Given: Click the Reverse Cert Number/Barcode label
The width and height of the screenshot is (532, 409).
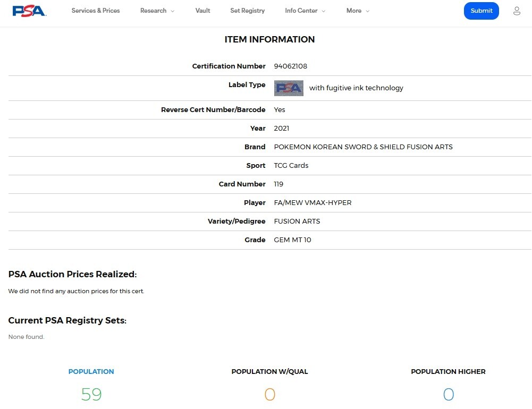Looking at the screenshot, I should pos(213,109).
